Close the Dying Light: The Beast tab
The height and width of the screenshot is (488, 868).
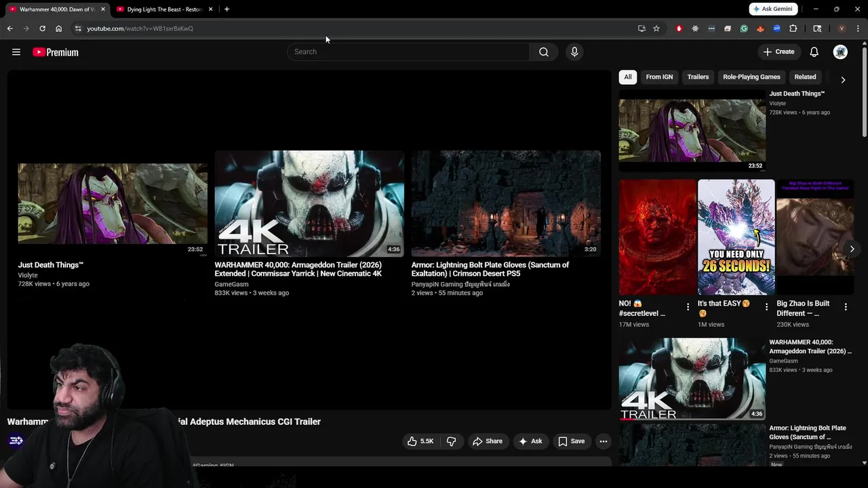point(210,9)
